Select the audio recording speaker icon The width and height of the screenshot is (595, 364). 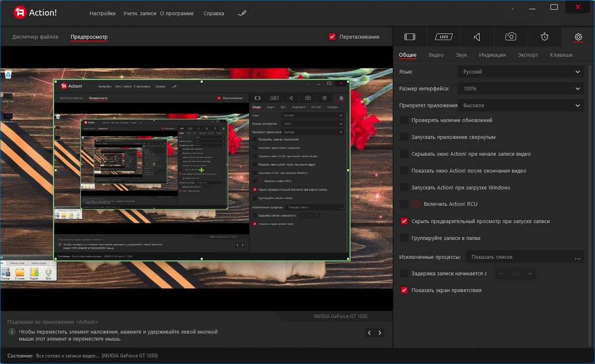pyautogui.click(x=477, y=37)
